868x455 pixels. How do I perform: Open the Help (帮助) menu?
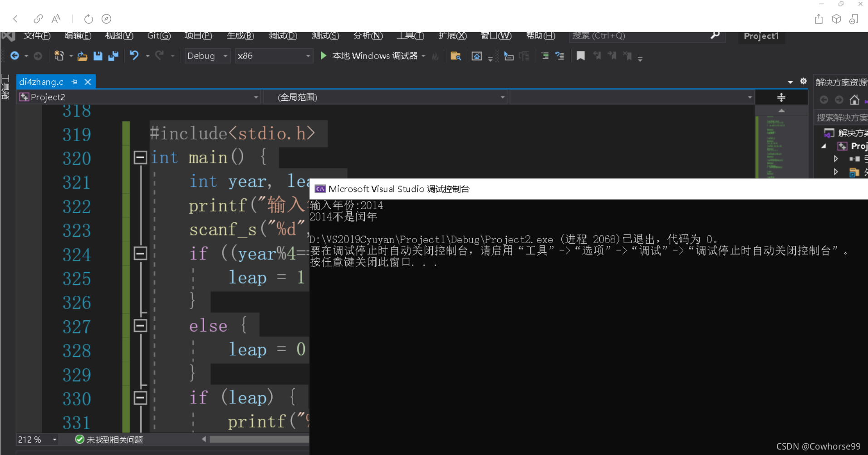click(x=540, y=36)
